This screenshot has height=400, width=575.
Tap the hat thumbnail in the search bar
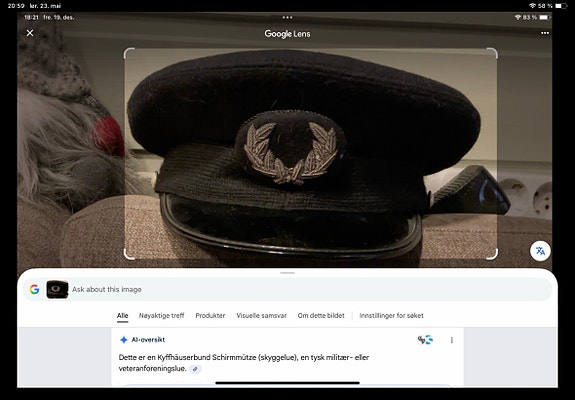pyautogui.click(x=57, y=289)
